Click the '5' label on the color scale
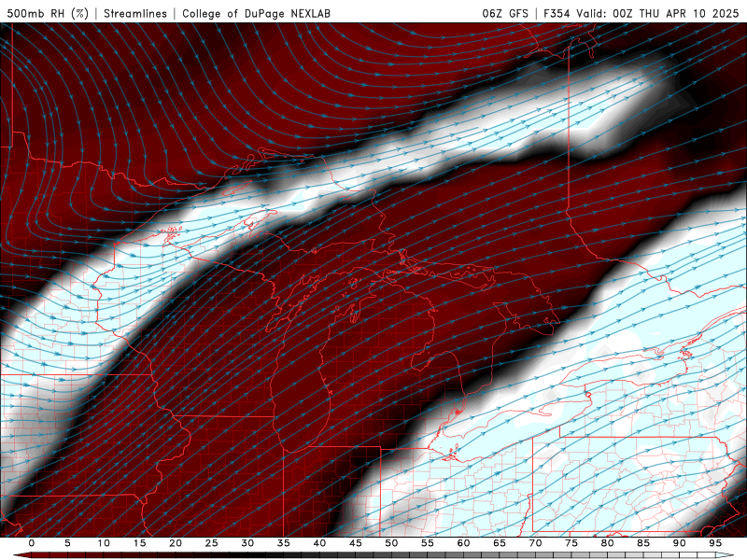The height and width of the screenshot is (560, 747). [67, 543]
